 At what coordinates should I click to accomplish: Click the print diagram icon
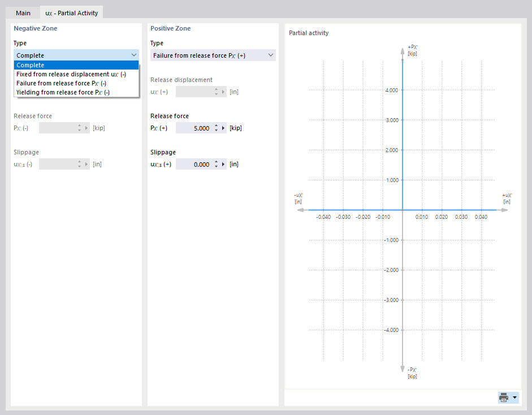point(504,397)
